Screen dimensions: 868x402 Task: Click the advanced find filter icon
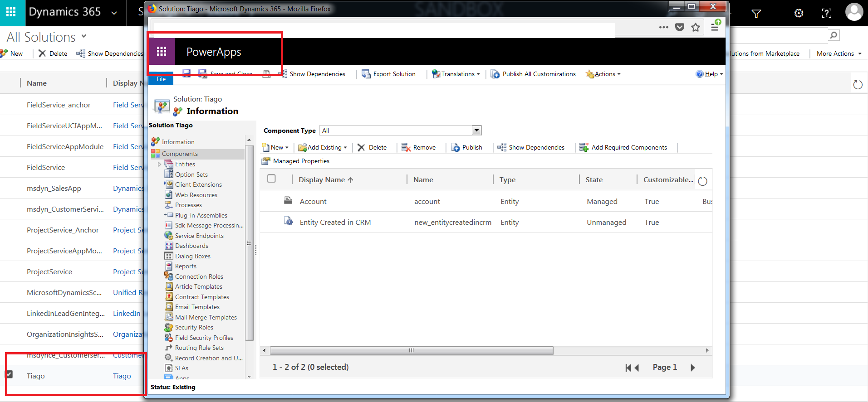756,14
